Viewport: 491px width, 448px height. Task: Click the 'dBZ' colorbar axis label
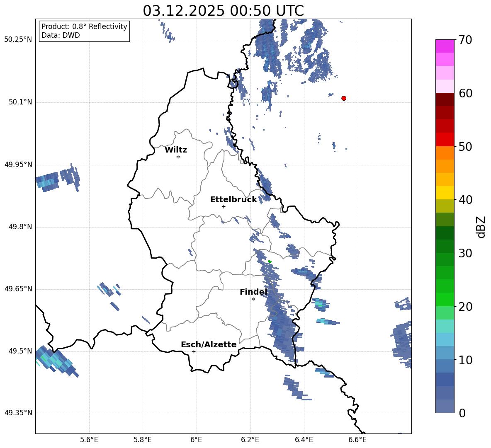481,227
